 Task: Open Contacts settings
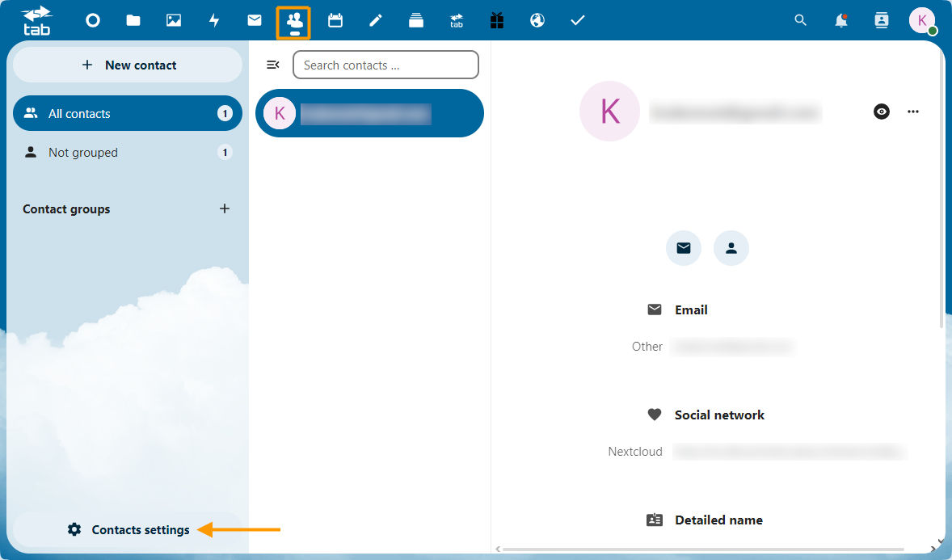pyautogui.click(x=128, y=529)
